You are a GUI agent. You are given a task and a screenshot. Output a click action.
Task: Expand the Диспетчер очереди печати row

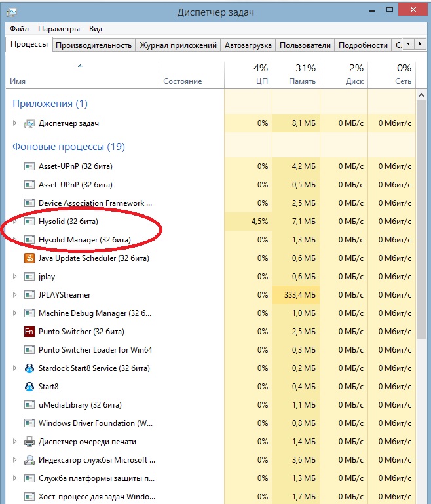pos(14,442)
